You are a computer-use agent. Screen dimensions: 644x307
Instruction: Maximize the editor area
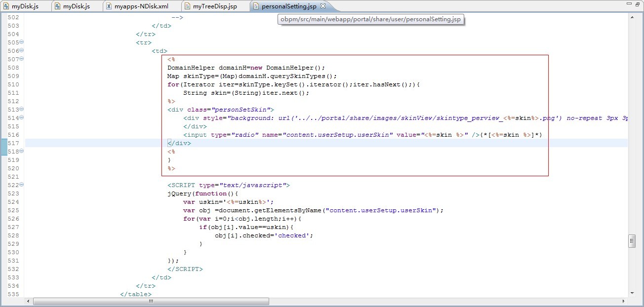638,4
